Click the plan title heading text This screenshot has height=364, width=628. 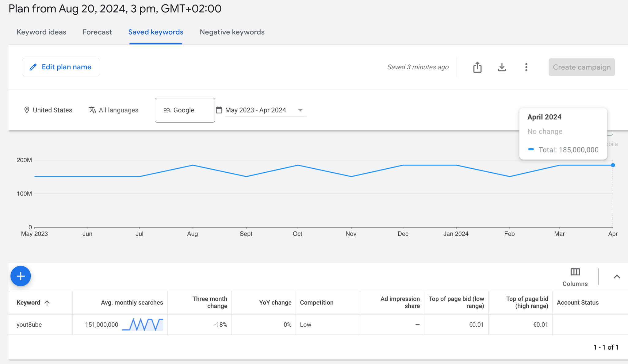point(115,9)
